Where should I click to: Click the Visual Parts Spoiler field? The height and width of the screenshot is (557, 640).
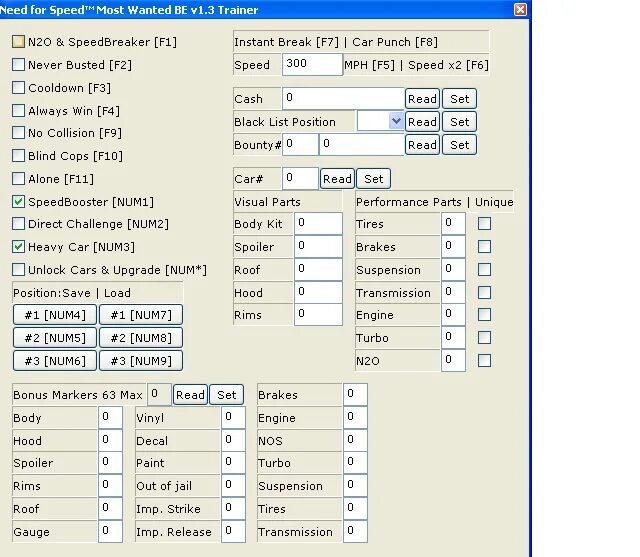point(318,246)
